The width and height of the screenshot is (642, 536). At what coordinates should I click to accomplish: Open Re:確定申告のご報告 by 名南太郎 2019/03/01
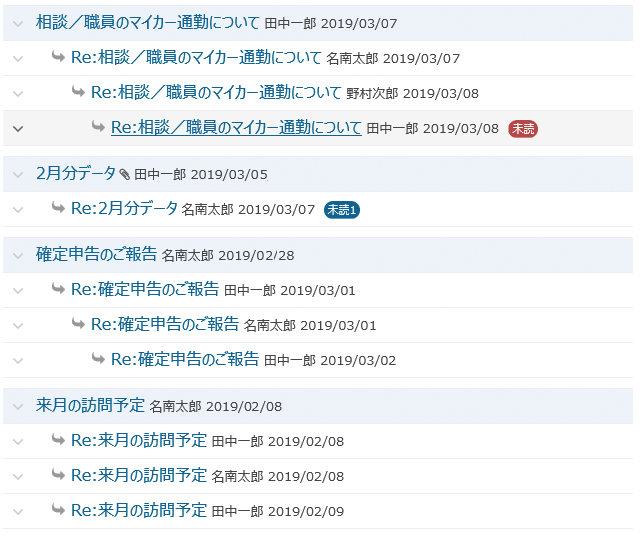165,325
